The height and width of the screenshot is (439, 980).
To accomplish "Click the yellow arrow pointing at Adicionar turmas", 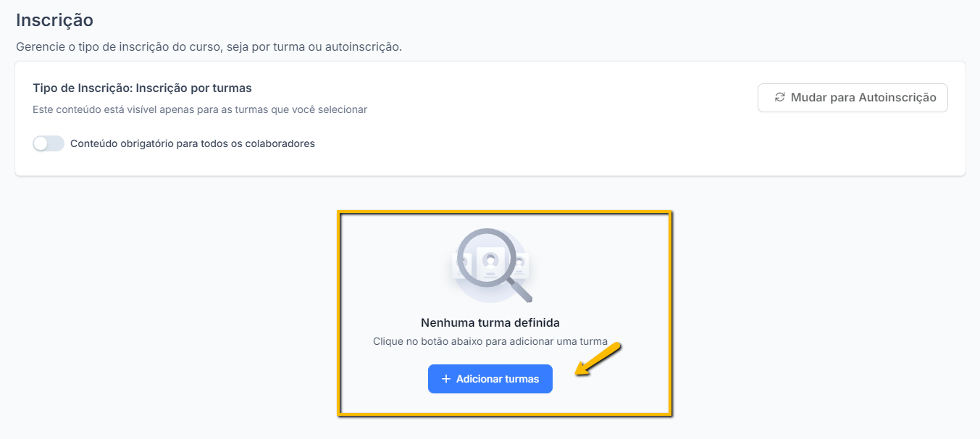I will [x=598, y=359].
